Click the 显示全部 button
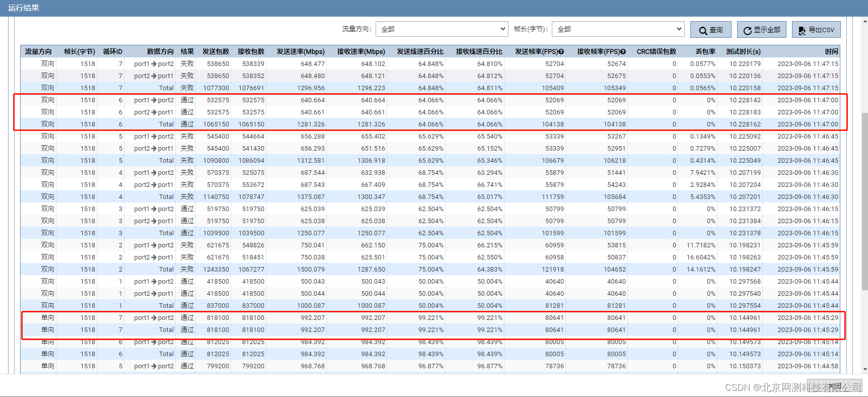Viewport: 868px width, 397px height. pos(762,30)
